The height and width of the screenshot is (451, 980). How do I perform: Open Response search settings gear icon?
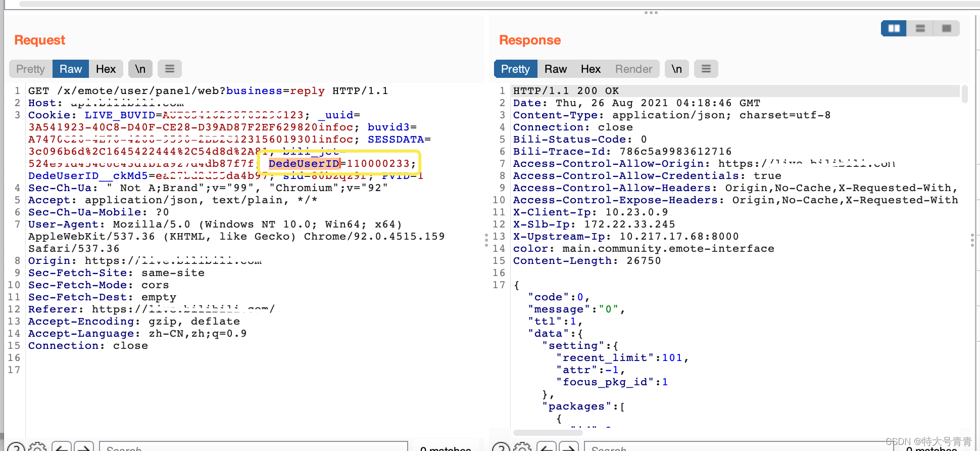tap(522, 448)
